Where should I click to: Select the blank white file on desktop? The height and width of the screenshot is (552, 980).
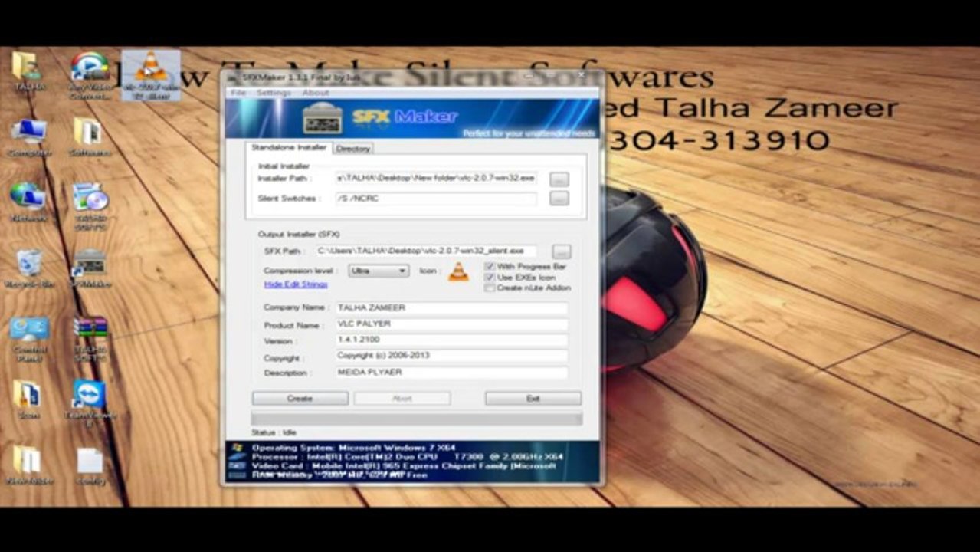click(90, 466)
